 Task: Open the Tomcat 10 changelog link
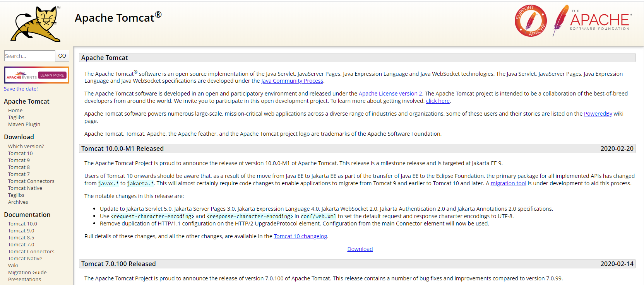click(x=300, y=236)
